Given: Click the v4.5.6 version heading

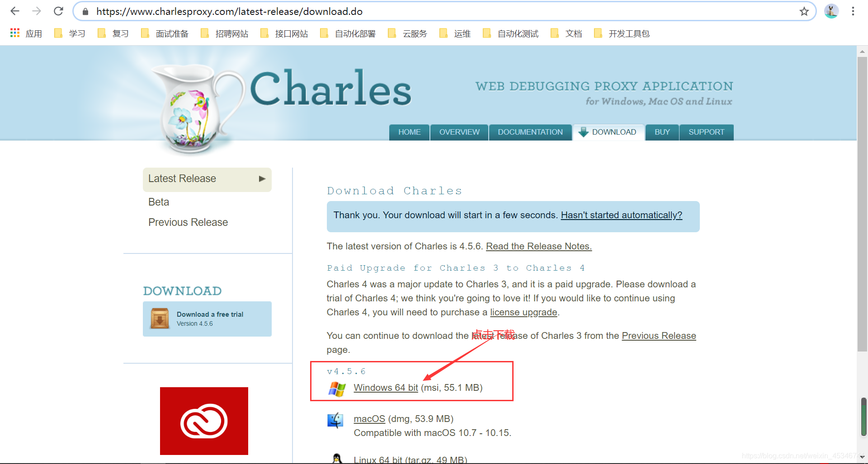Looking at the screenshot, I should coord(346,371).
